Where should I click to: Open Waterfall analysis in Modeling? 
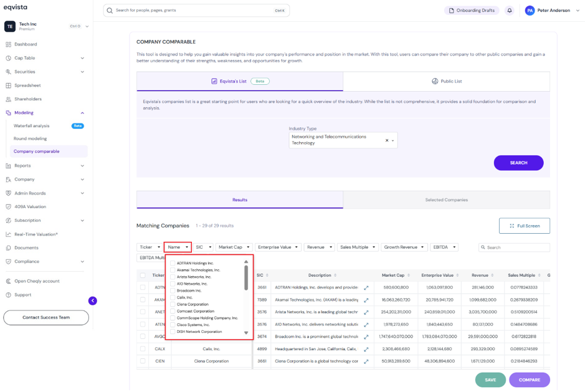click(31, 126)
